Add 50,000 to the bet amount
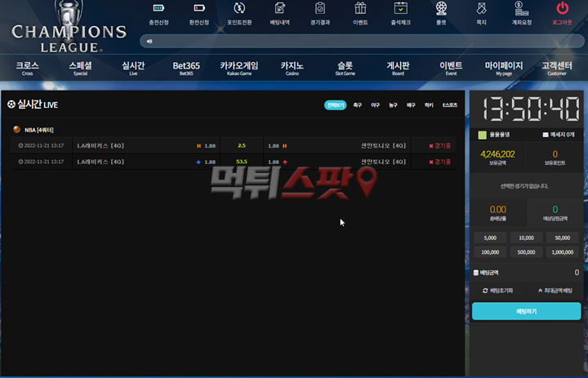This screenshot has height=378, width=588. coord(563,238)
